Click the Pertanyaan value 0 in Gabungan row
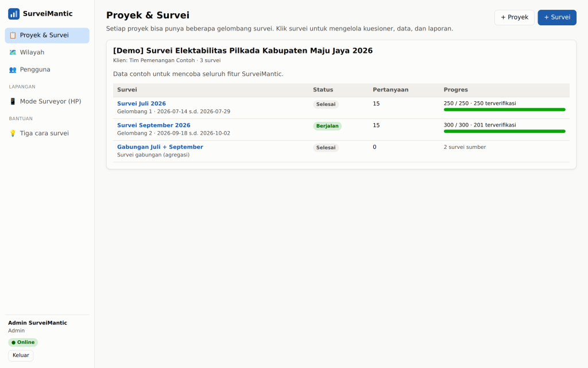Screen dimensions: 588x368 (x=374, y=147)
